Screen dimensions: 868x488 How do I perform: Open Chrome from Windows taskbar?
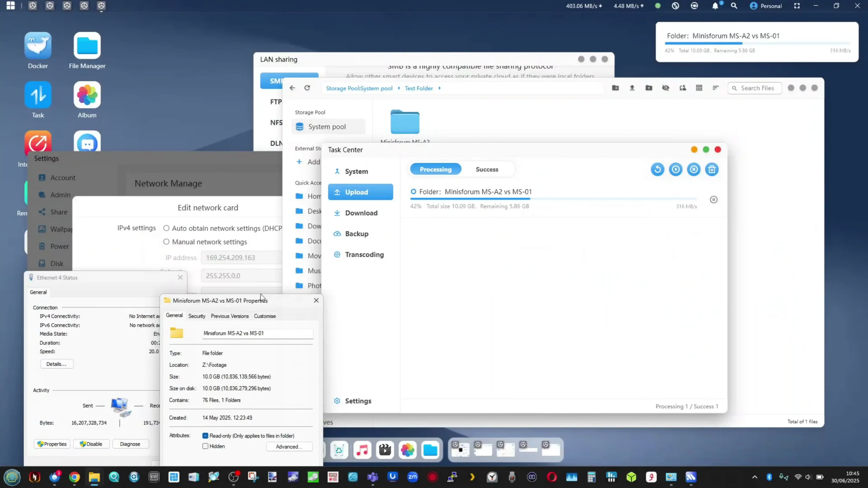point(74,477)
